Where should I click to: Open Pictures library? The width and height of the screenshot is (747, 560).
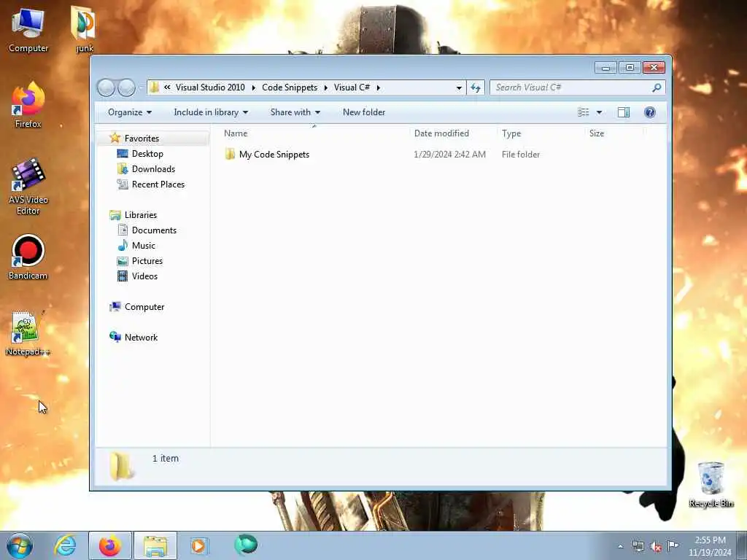click(147, 260)
